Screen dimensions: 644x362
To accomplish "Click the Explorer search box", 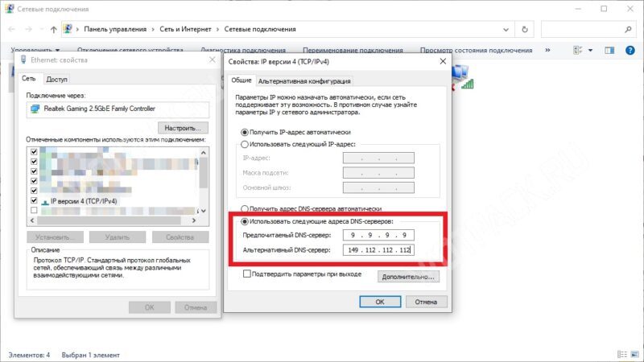I will [x=588, y=29].
